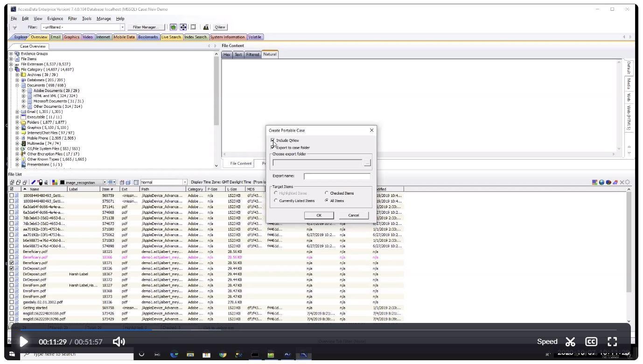Click the green Explorer view toolbar icon

coord(173,27)
